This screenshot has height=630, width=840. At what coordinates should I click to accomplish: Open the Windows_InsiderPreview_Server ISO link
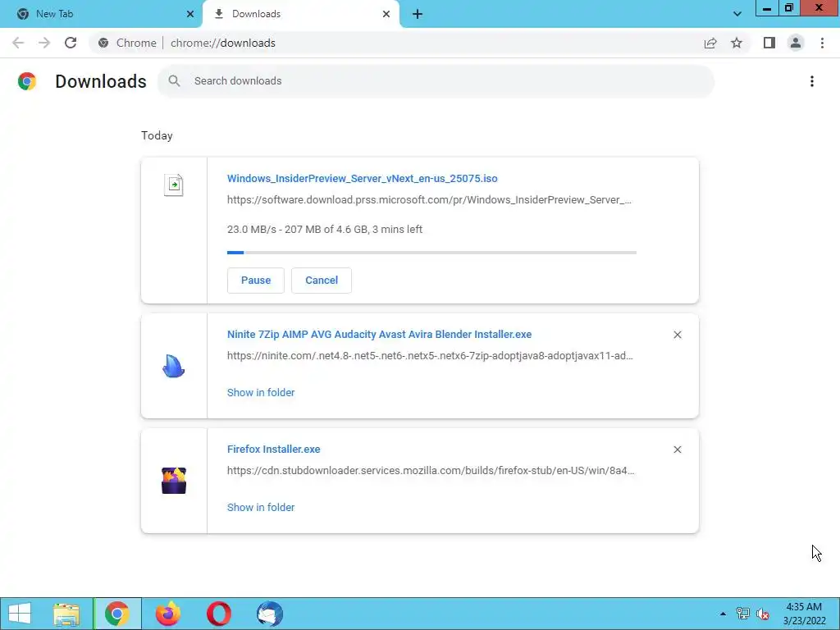tap(362, 178)
